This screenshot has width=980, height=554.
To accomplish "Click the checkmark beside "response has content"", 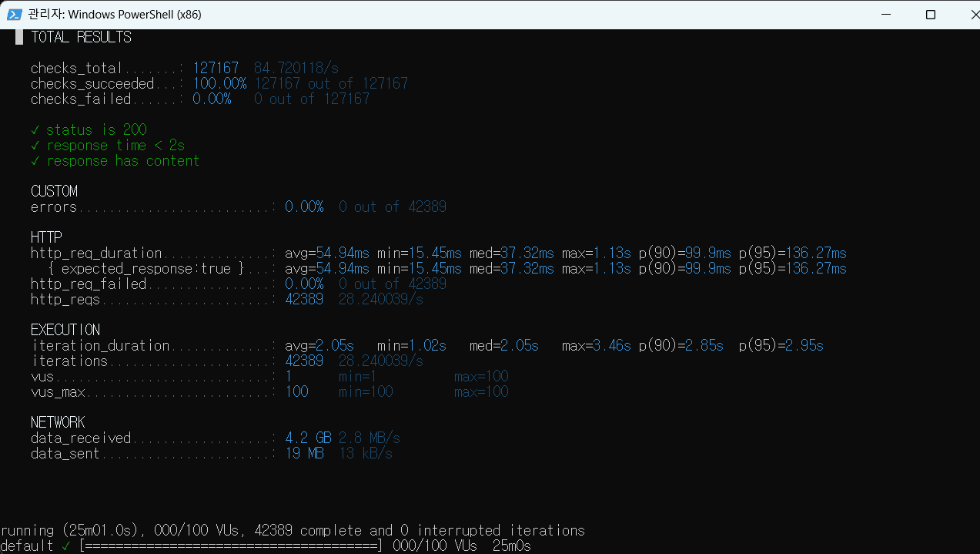I will click(x=35, y=160).
